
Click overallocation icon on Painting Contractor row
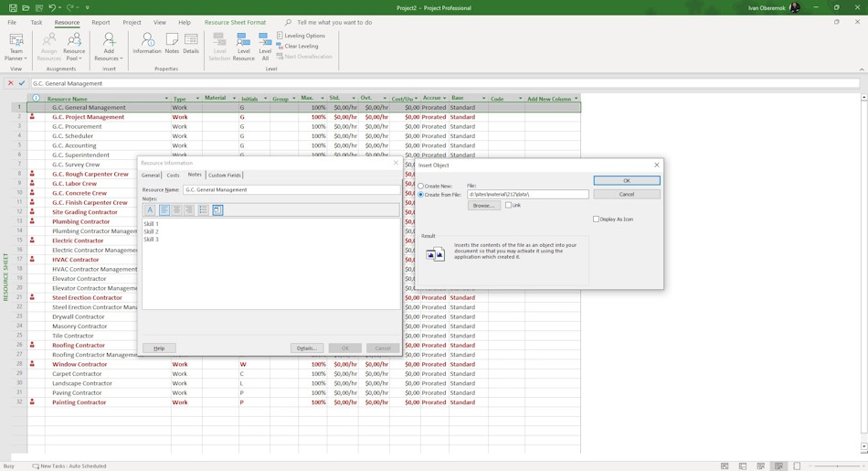pyautogui.click(x=32, y=402)
